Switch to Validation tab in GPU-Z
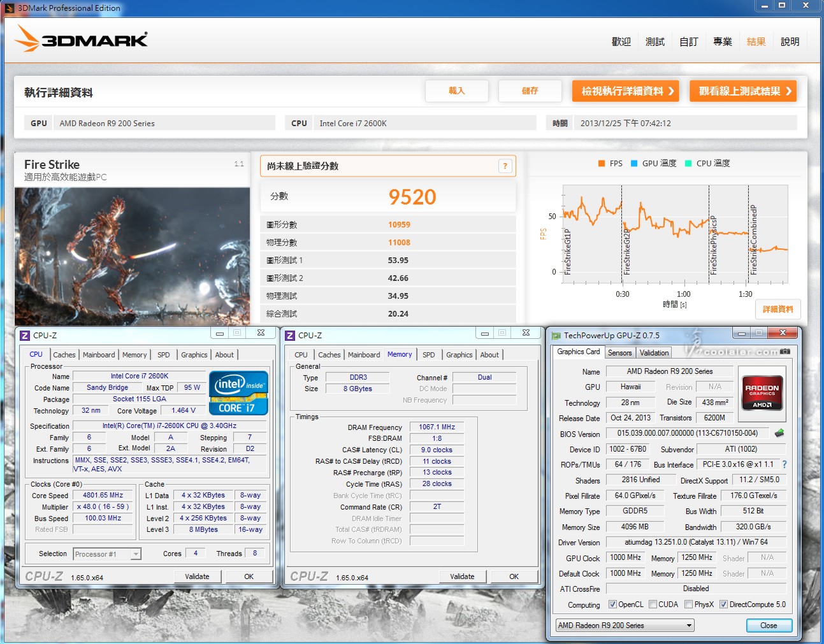The width and height of the screenshot is (824, 644). [654, 352]
